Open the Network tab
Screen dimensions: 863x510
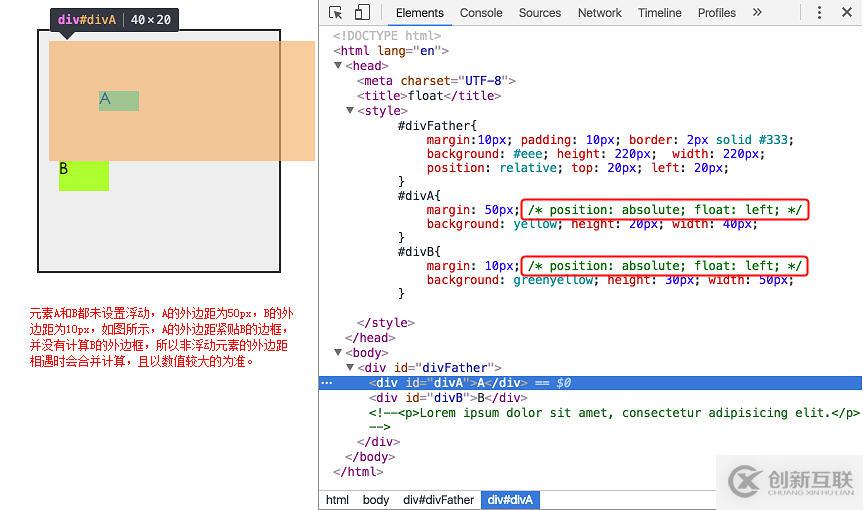599,13
